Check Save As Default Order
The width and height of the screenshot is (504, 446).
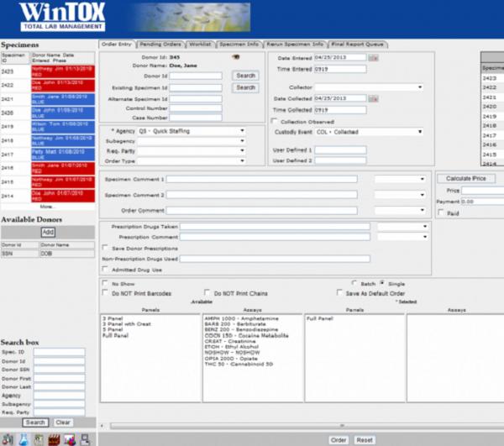coord(339,293)
